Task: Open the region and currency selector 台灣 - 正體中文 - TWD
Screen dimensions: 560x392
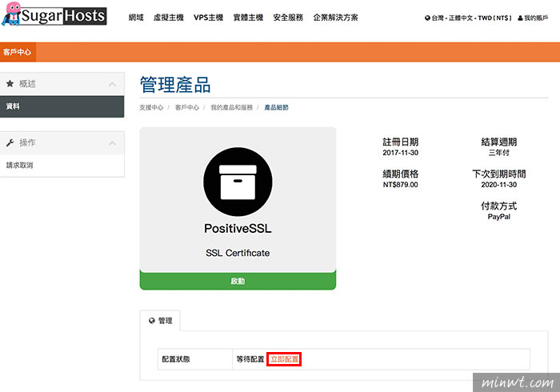Action: (x=468, y=18)
